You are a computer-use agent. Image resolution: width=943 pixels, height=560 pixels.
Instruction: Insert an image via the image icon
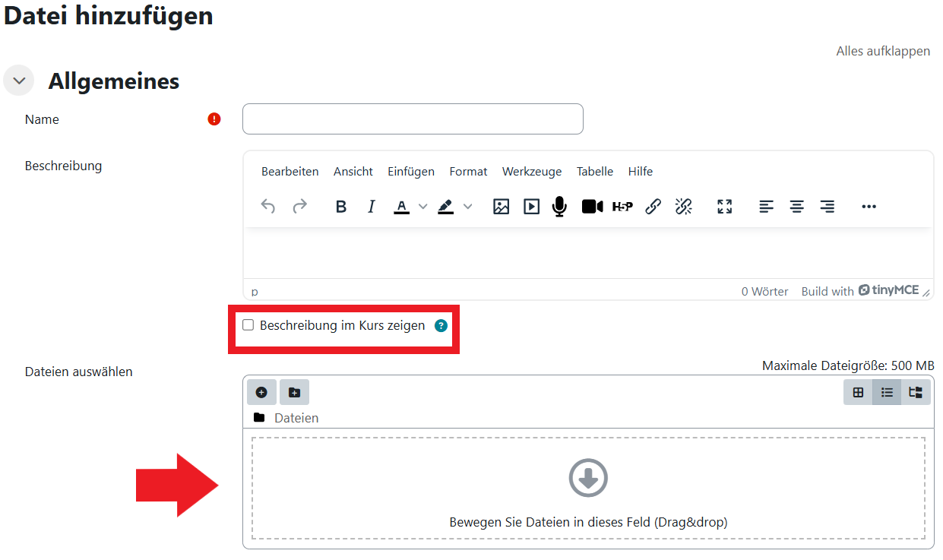tap(501, 207)
